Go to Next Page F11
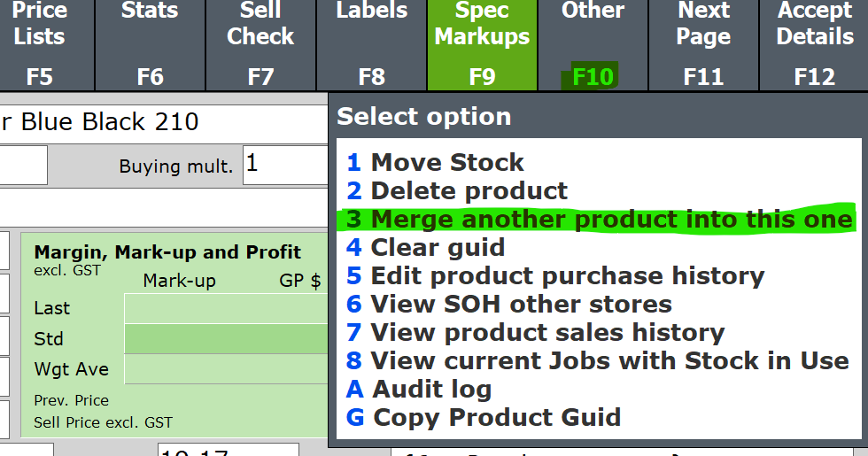This screenshot has width=868, height=456. [x=703, y=44]
